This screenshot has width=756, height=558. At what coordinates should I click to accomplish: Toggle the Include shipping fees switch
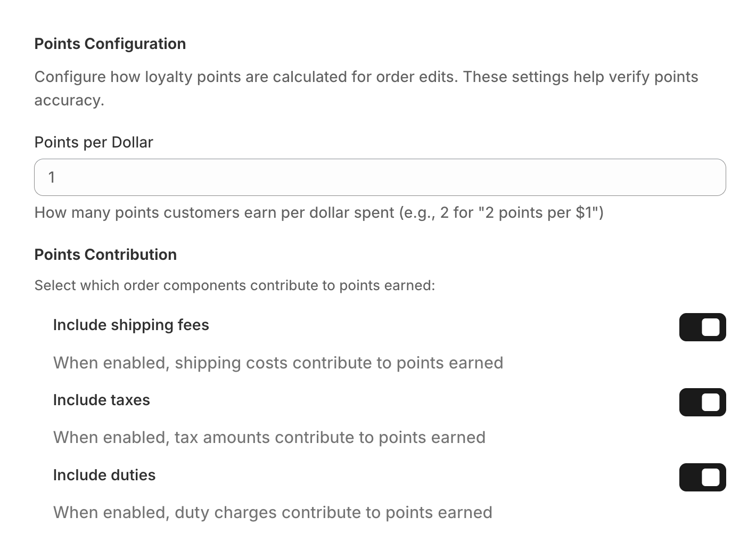point(702,327)
